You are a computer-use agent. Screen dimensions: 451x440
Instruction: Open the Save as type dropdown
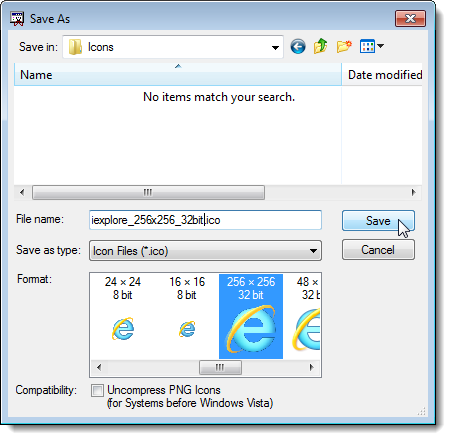tap(313, 251)
